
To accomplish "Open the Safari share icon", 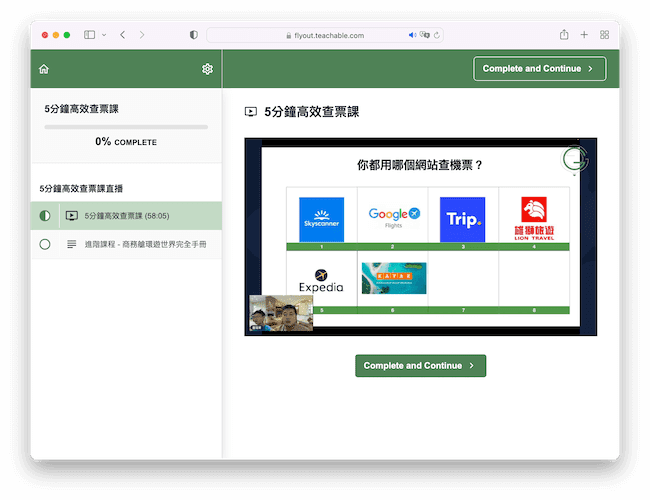I will tap(564, 34).
